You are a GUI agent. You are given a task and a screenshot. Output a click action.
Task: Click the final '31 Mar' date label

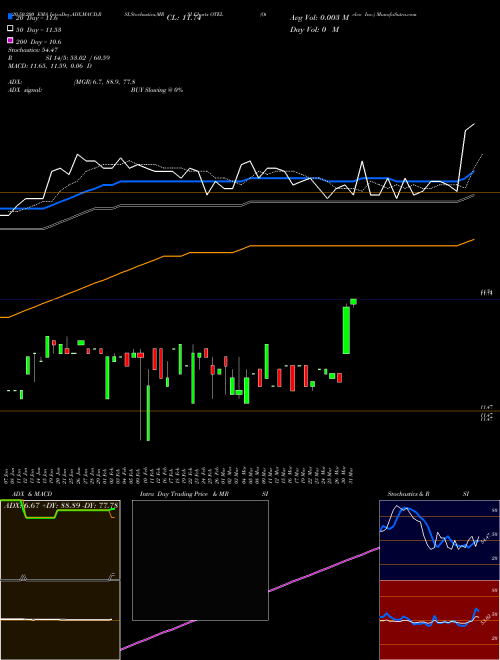pos(351,475)
